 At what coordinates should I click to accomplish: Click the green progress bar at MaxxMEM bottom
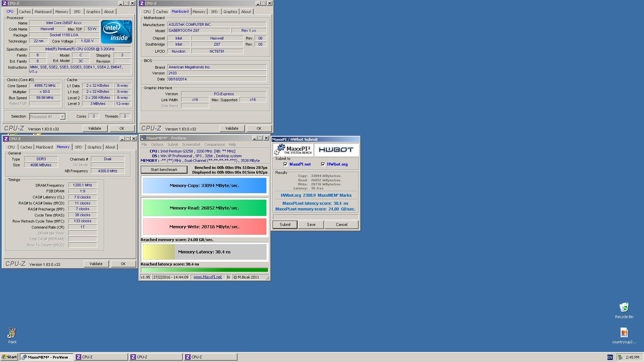point(205,270)
